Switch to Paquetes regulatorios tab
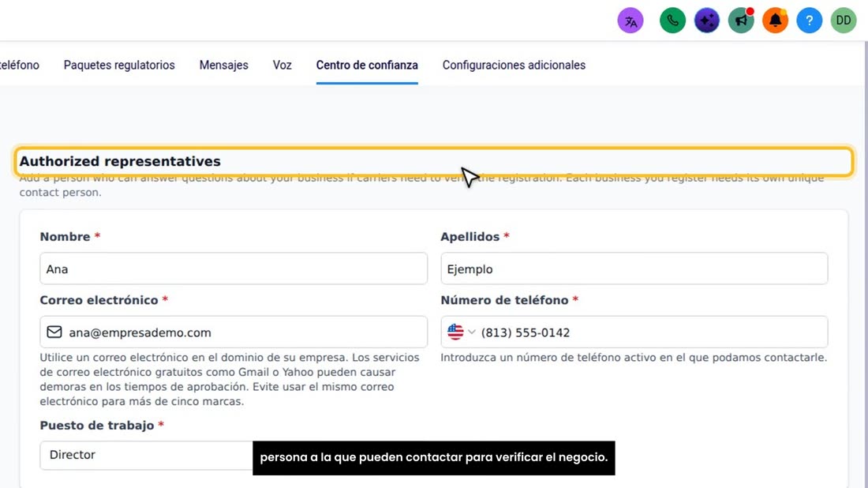Screen dimensions: 868x488 point(119,65)
